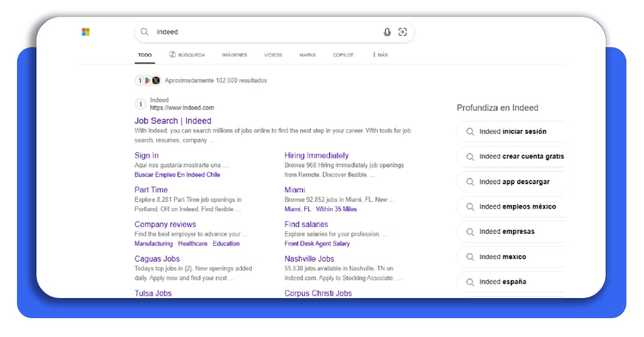Click magnifier icon for Indeed app descargar
Screen dimensions: 644x337
[x=470, y=182]
